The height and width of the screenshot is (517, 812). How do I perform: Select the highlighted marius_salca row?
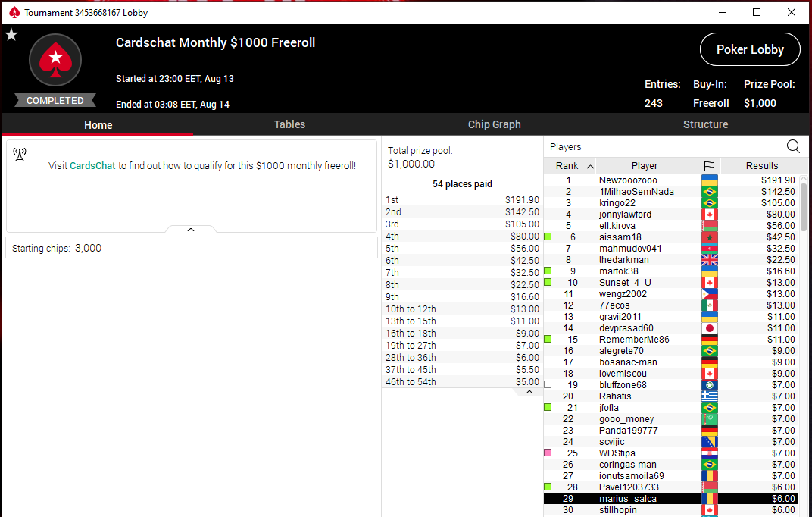tap(673, 499)
